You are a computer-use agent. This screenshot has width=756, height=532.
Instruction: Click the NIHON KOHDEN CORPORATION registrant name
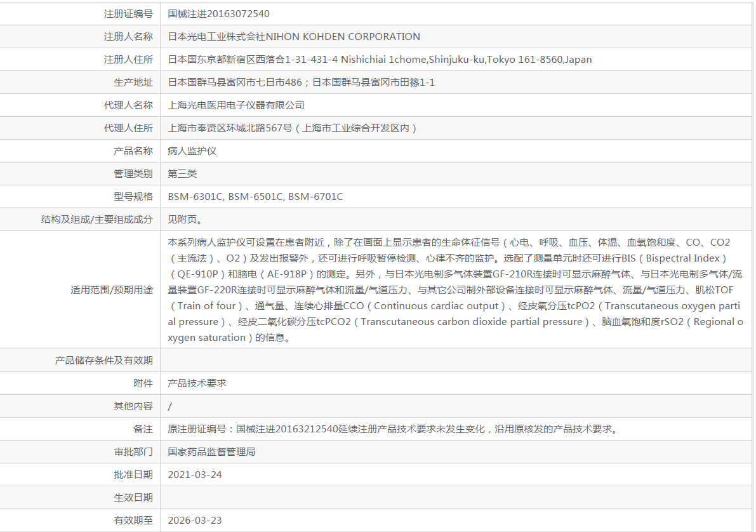pos(294,37)
